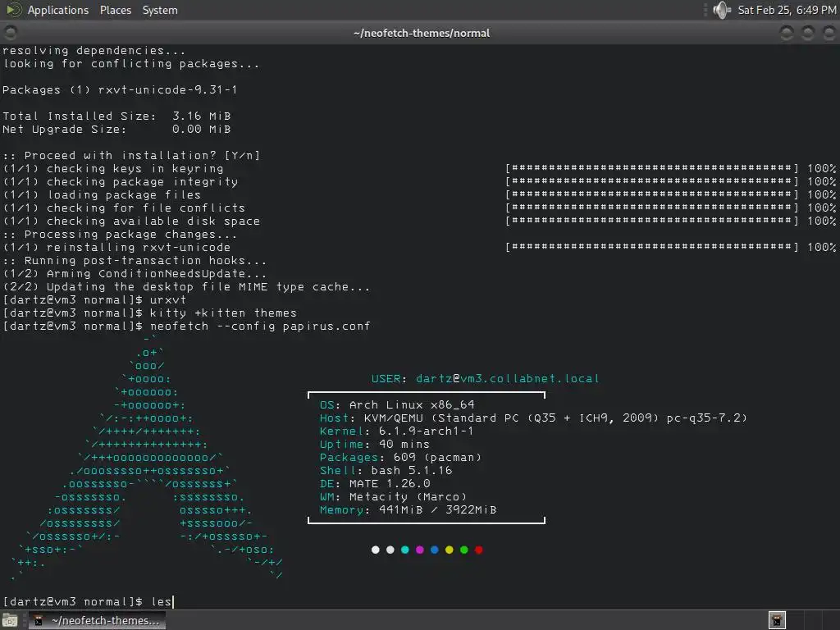Click ':: Proceed with installation? [Y/n]' line
840x630 pixels.
[x=131, y=155]
